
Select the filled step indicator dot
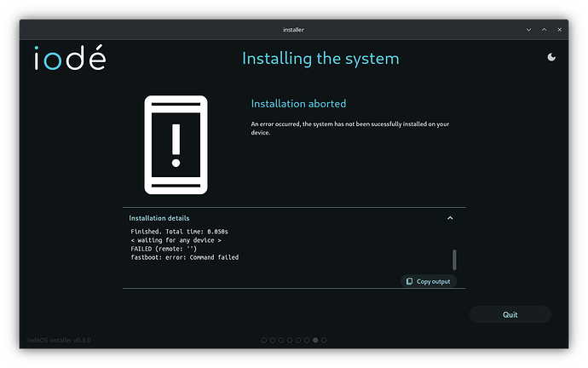tap(315, 340)
